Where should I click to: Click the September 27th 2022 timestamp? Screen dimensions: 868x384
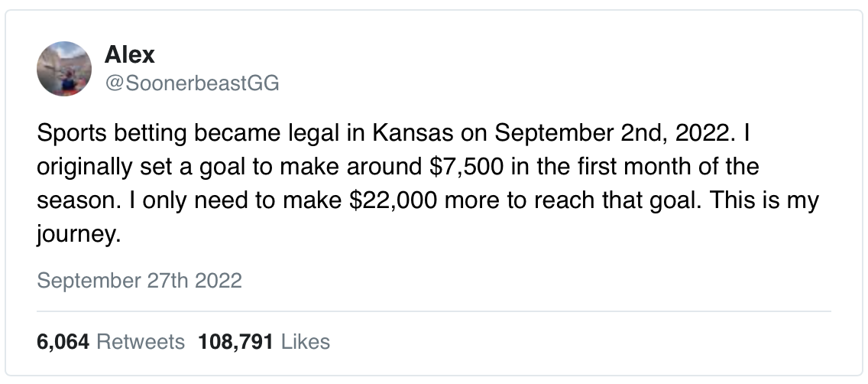[139, 281]
